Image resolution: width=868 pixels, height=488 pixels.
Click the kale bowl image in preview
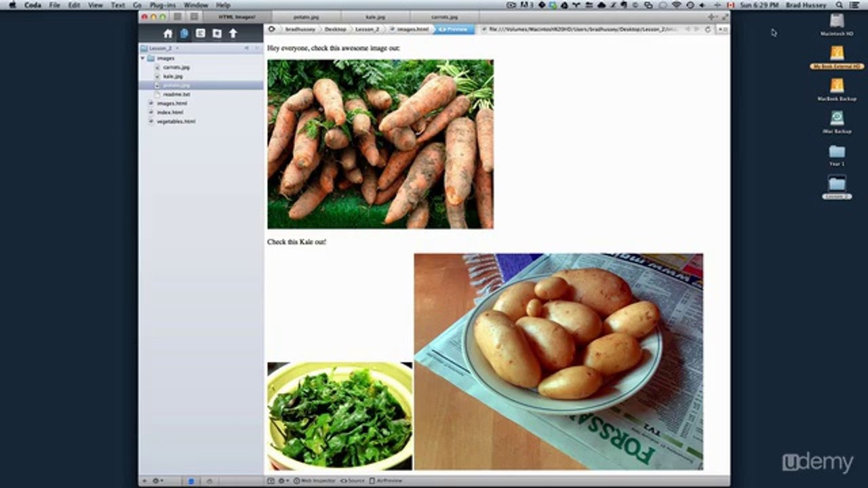point(340,416)
